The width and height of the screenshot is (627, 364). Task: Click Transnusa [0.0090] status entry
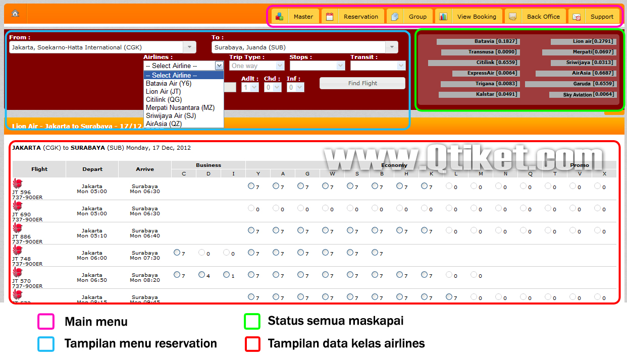click(x=480, y=52)
